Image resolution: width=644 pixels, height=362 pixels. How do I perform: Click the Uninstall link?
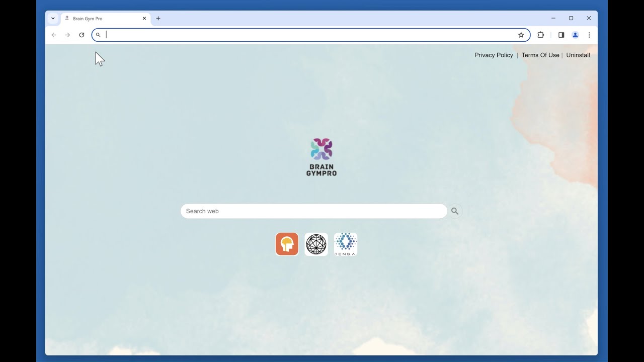[x=578, y=55]
